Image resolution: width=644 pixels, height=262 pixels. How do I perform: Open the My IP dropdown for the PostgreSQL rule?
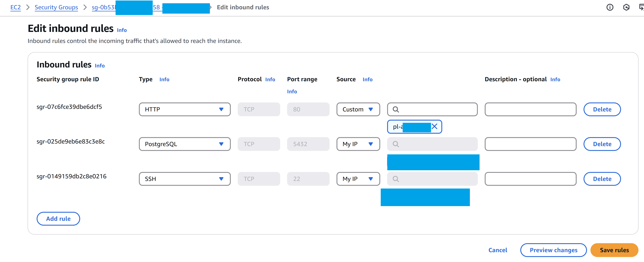pos(358,144)
